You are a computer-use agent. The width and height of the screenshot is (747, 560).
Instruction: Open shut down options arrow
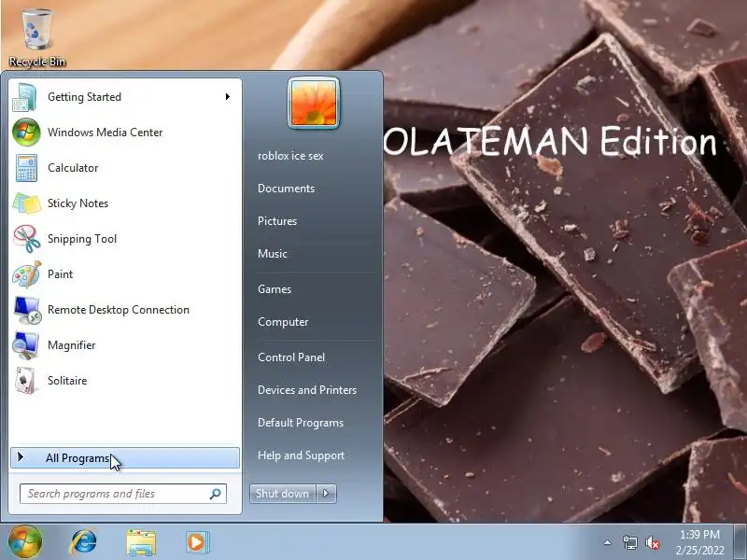pyautogui.click(x=326, y=494)
